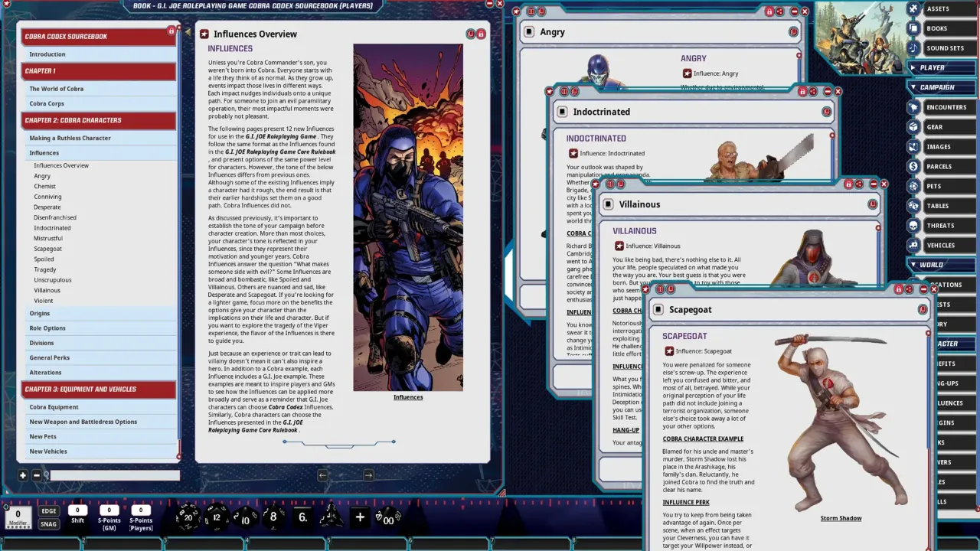
Task: Roll the d20 die
Action: tap(188, 517)
